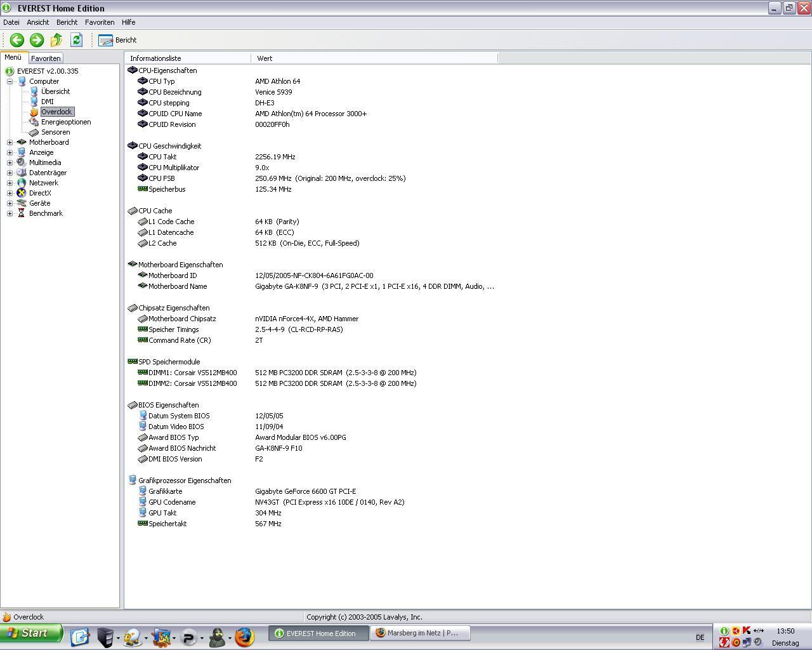Expand the DirectX tree node
The image size is (812, 650).
tap(10, 193)
